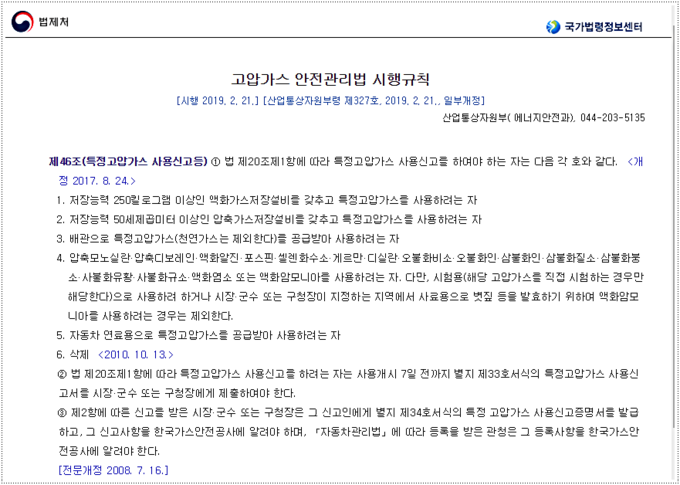This screenshot has height=485, width=680.
Task: Click item 4 starting with 압축모노실란
Action: pyautogui.click(x=350, y=286)
